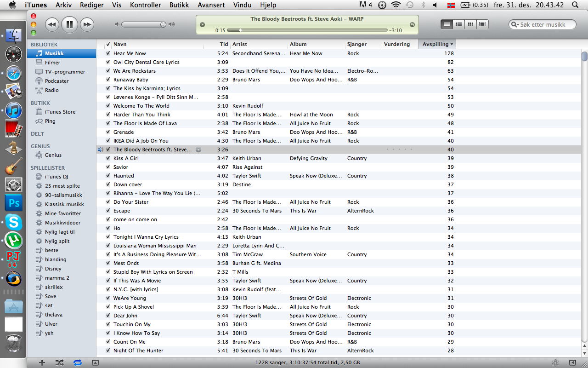Open Podcaster in sidebar
Viewport: 588px width, 368px height.
pos(62,81)
